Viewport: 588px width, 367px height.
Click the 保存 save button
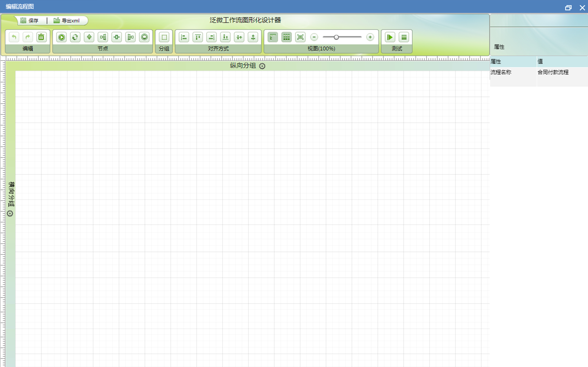[30, 21]
